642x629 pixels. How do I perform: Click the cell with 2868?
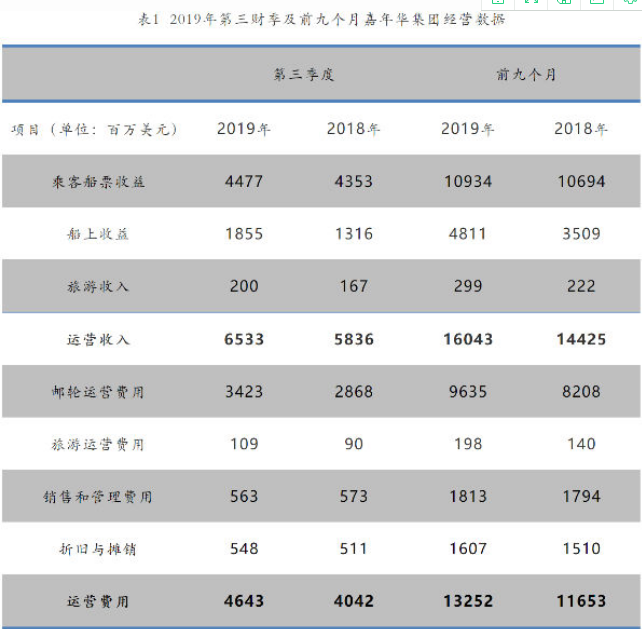(x=354, y=392)
